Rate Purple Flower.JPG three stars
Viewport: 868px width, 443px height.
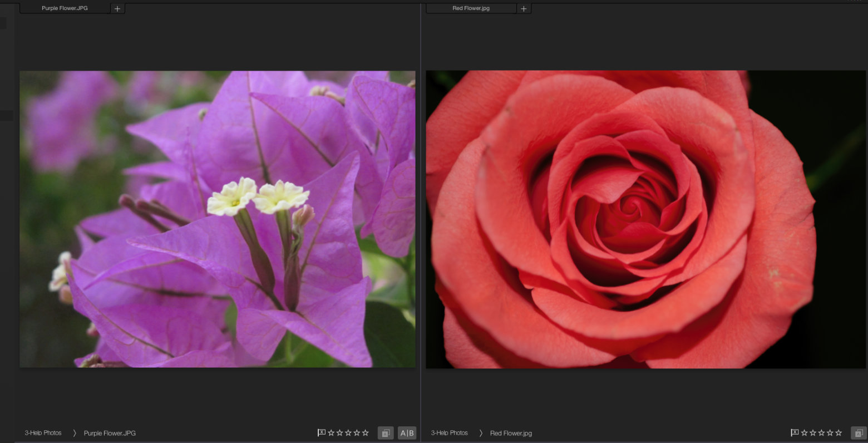348,432
